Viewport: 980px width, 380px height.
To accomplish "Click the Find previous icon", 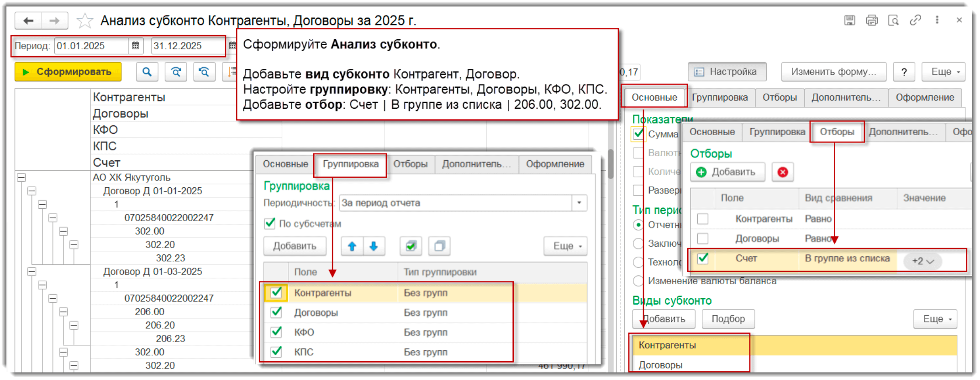I will (204, 72).
